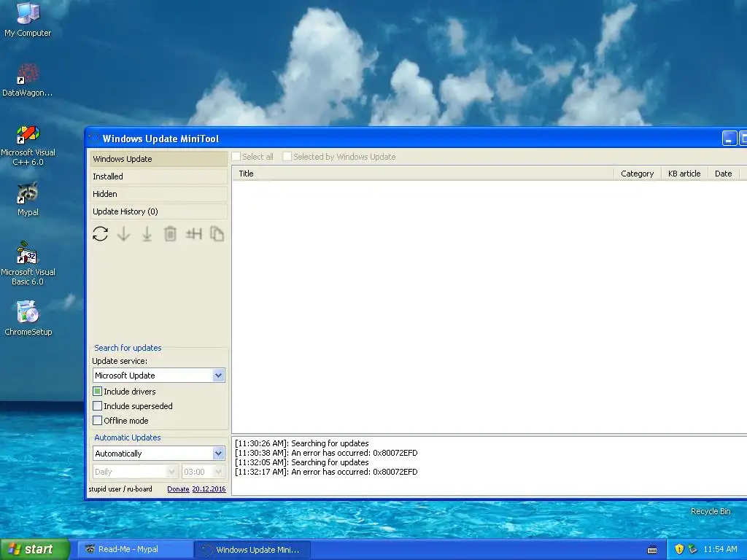Viewport: 747px width, 560px height.
Task: Select the Mypal raccoon desktop icon
Action: [28, 199]
